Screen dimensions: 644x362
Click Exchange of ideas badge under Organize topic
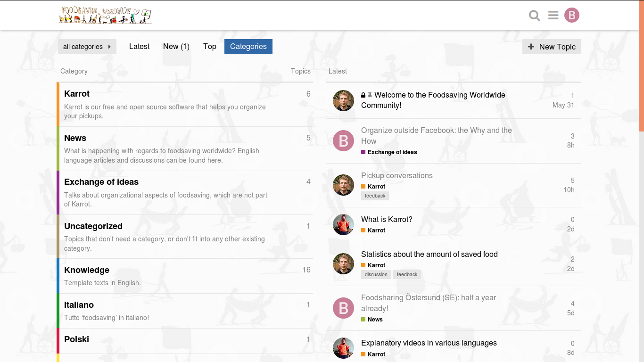pos(389,152)
